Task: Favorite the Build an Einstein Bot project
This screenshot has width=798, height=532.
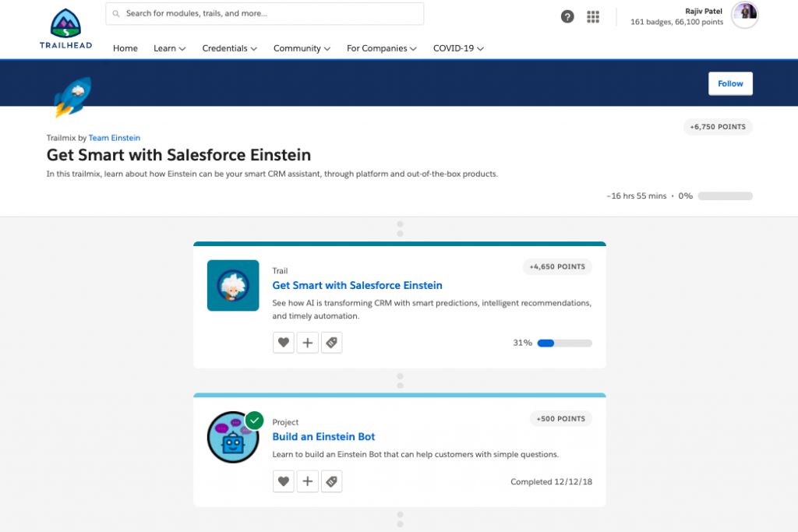Action: (x=284, y=481)
